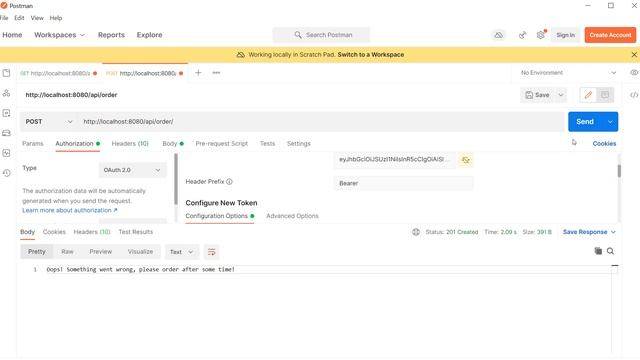
Task: Switch to the request Headers (10) tab
Action: point(130,144)
